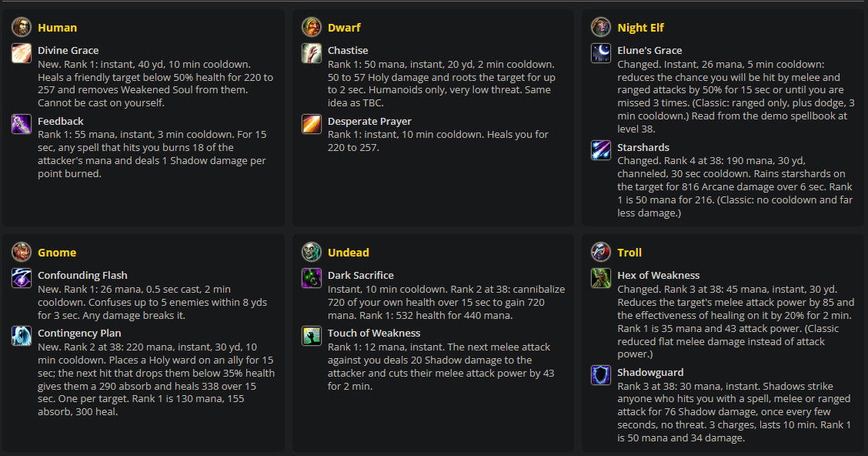868x456 pixels.
Task: Click the Undead race portrait icon
Action: (312, 252)
